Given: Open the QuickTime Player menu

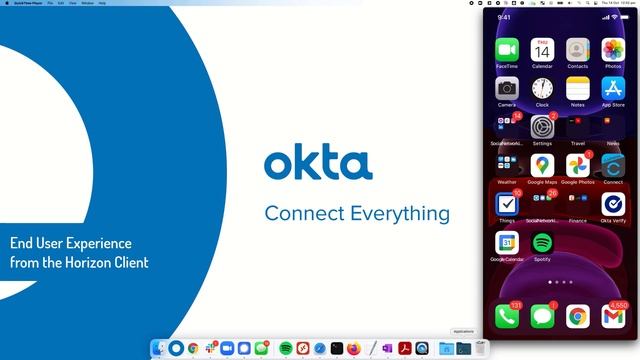Looking at the screenshot, I should pyautogui.click(x=28, y=3).
